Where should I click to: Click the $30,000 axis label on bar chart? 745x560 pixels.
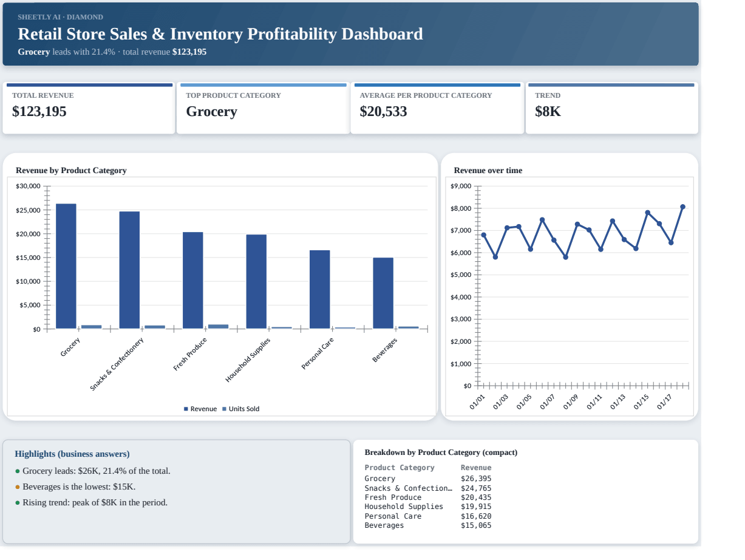pyautogui.click(x=28, y=186)
